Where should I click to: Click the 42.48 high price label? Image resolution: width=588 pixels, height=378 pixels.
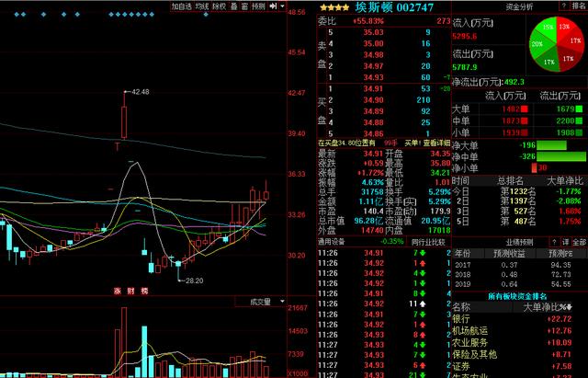point(141,92)
